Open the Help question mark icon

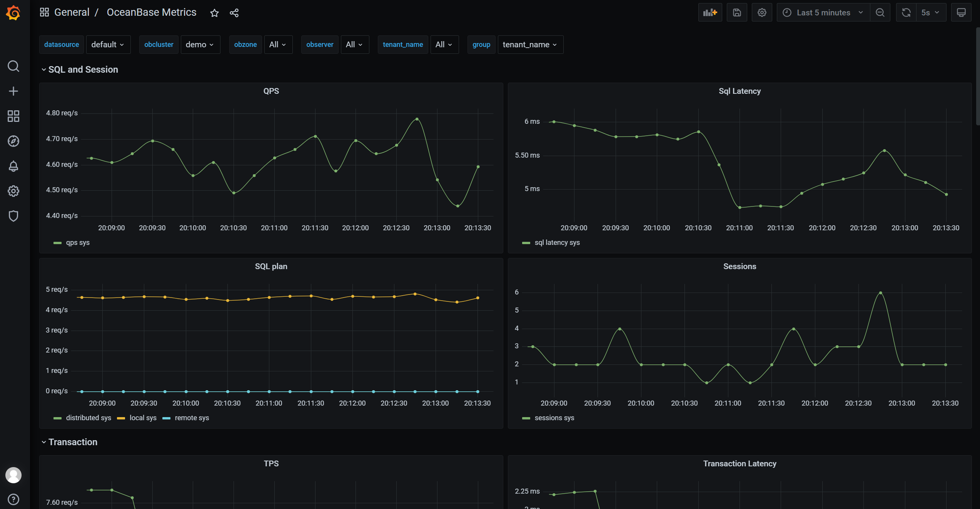13,499
